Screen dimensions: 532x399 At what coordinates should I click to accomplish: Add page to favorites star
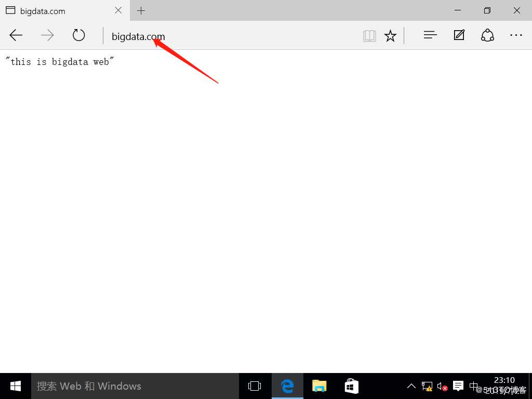390,35
